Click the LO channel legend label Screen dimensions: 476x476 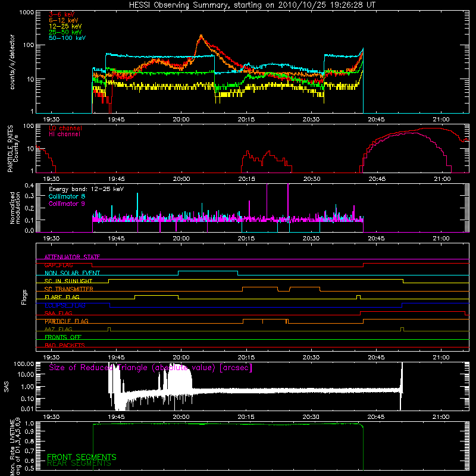tap(65, 128)
